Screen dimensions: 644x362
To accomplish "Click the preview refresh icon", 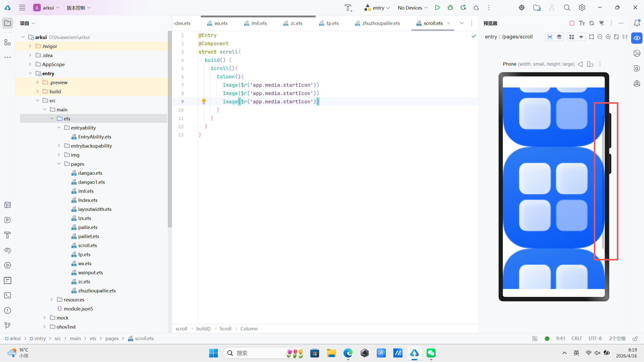I will click(592, 23).
